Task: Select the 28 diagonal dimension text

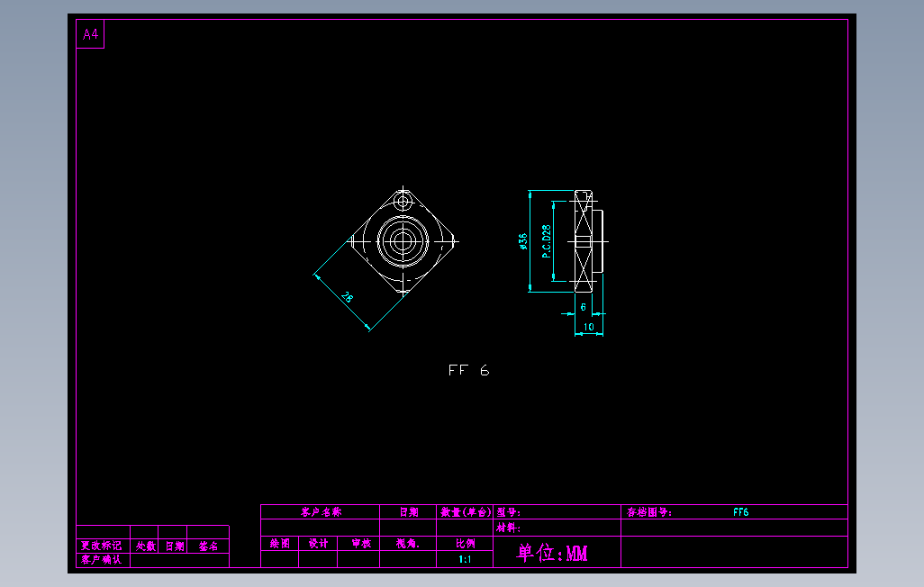Action: [347, 297]
